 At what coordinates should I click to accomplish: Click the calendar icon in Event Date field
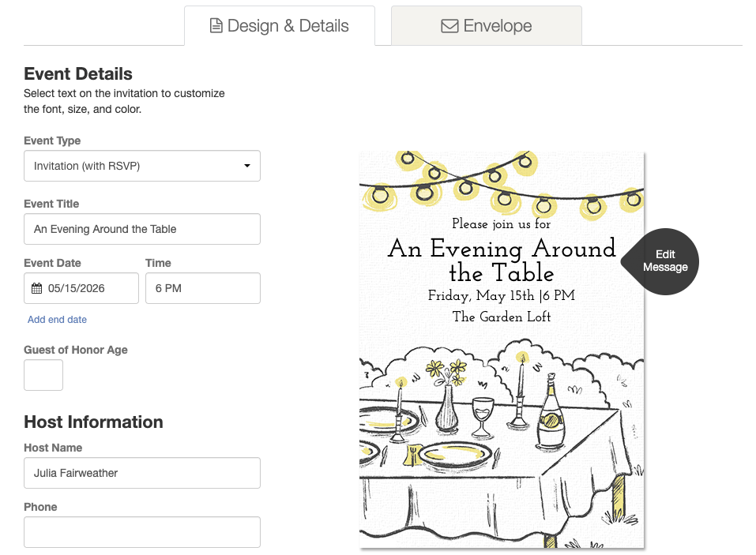[x=36, y=288]
